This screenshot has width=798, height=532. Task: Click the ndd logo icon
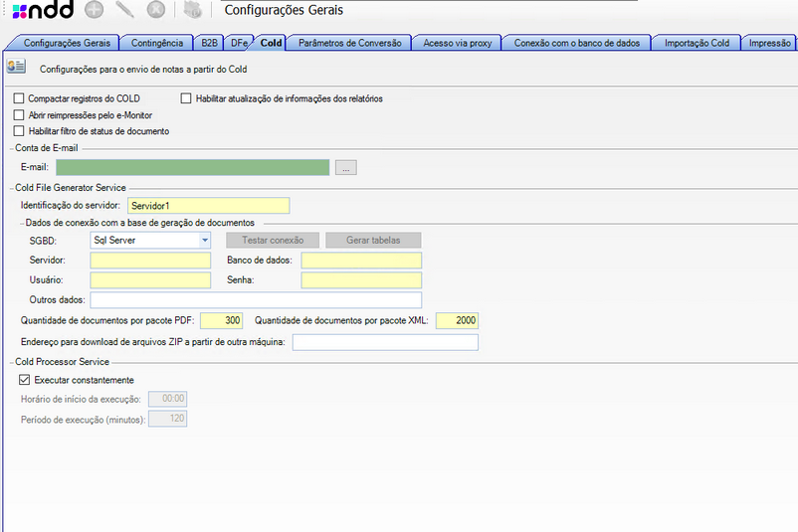[x=41, y=11]
